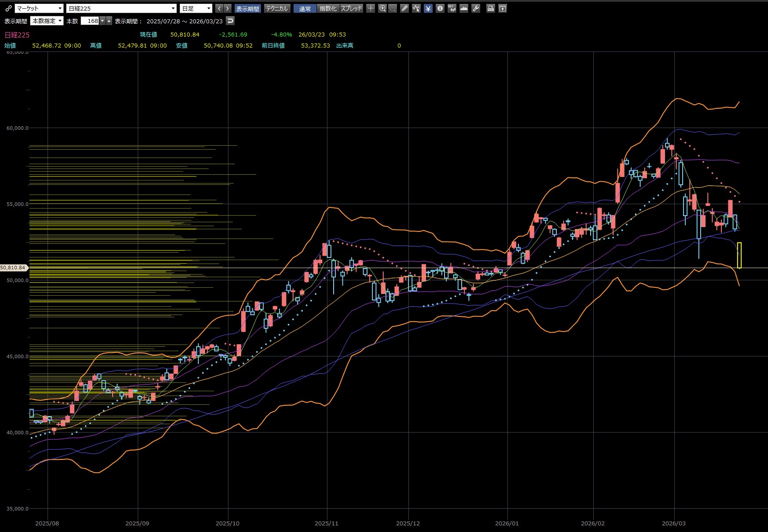Open the マーケット category dropdown
768x532 pixels.
pyautogui.click(x=39, y=8)
